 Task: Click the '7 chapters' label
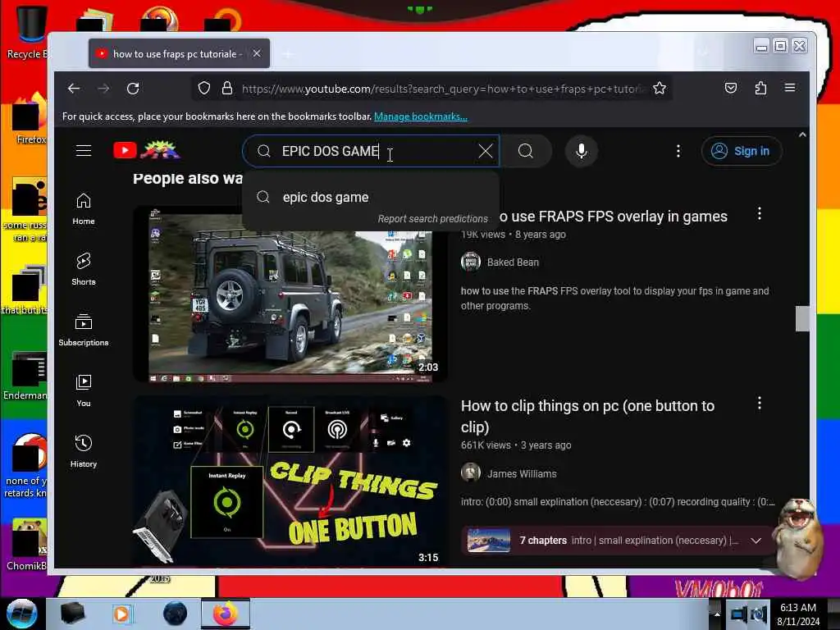click(x=543, y=541)
